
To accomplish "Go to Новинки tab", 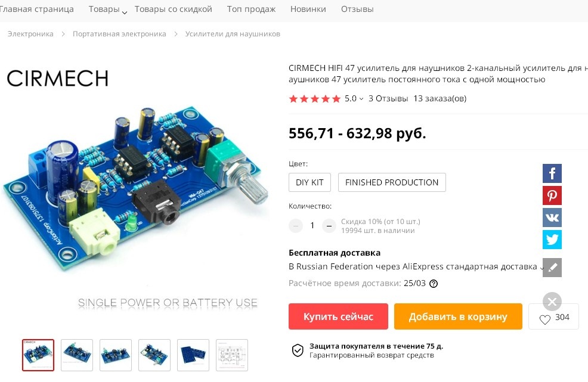I will pyautogui.click(x=308, y=9).
